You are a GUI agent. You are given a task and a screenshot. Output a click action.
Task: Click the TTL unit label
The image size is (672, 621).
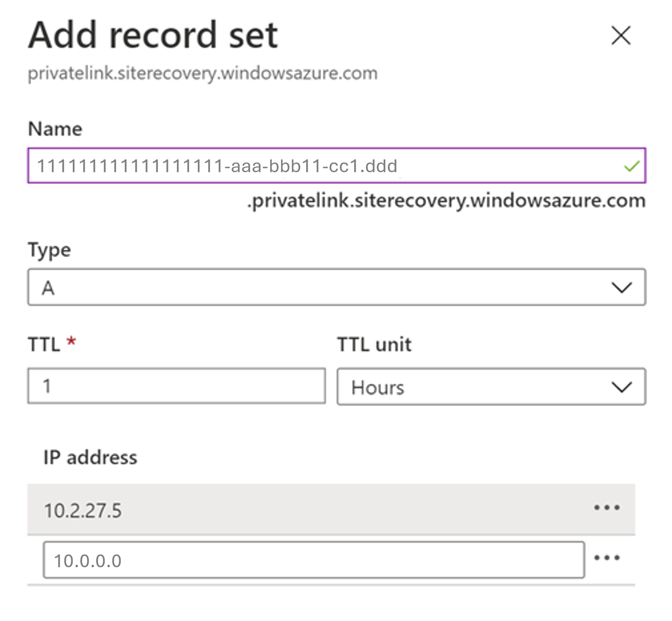pos(374,344)
